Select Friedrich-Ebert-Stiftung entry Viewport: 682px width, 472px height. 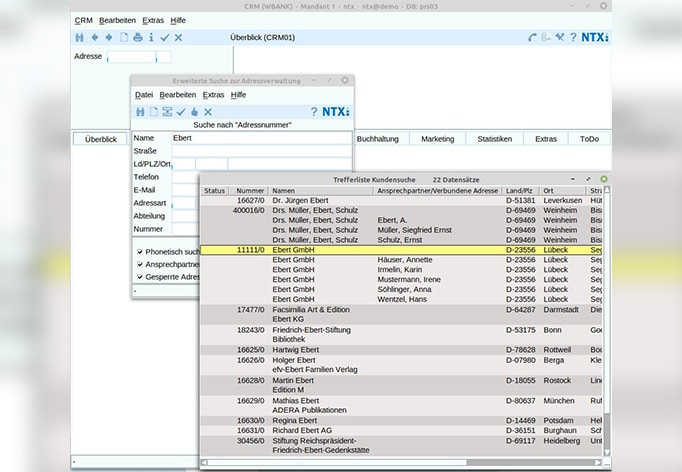pos(401,335)
